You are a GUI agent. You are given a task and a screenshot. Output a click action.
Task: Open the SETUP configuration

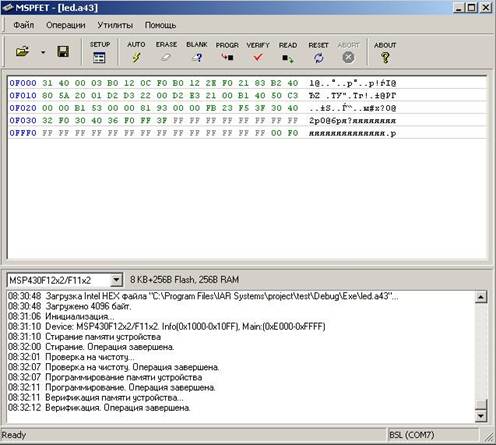pos(99,52)
